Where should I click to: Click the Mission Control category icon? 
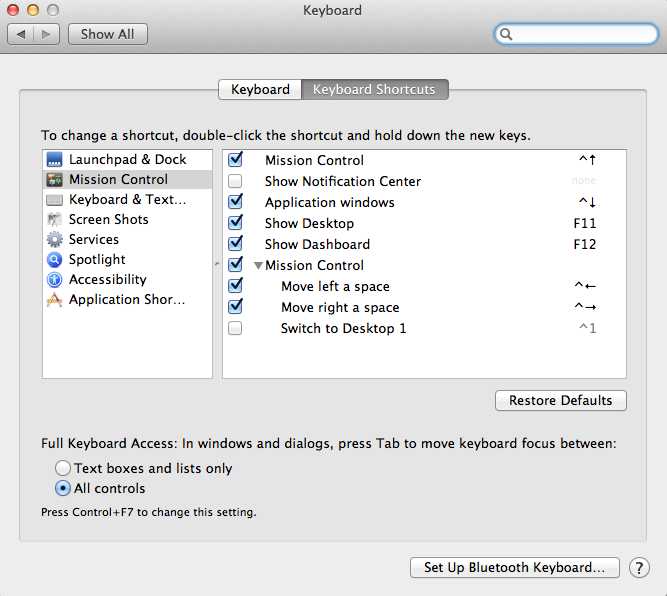(x=54, y=180)
